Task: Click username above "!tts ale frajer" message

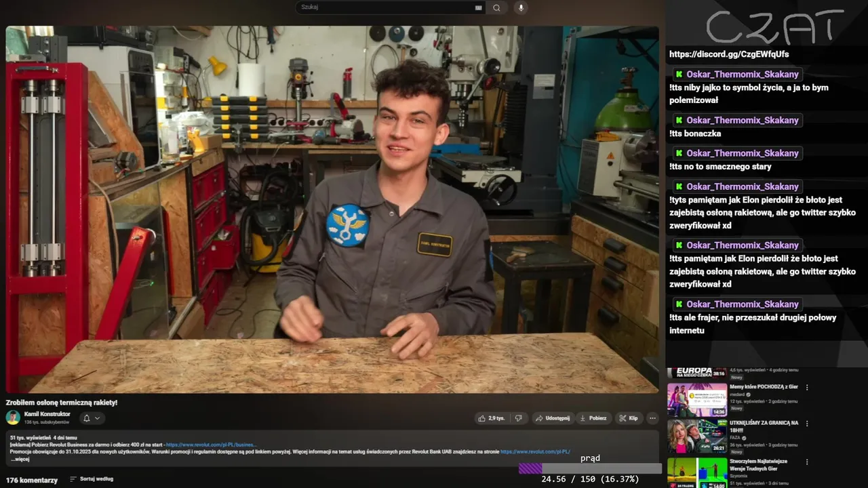Action: point(743,304)
